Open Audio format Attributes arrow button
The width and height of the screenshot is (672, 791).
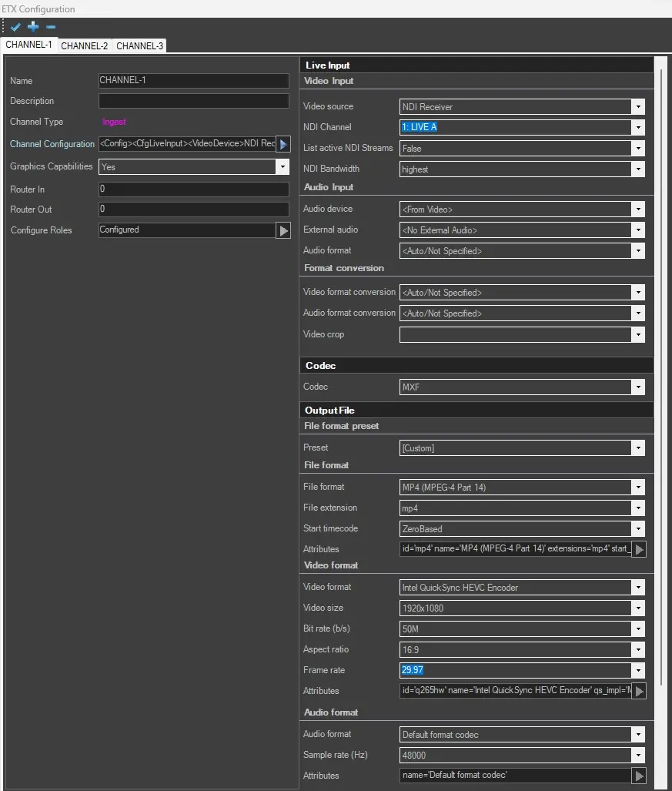638,776
